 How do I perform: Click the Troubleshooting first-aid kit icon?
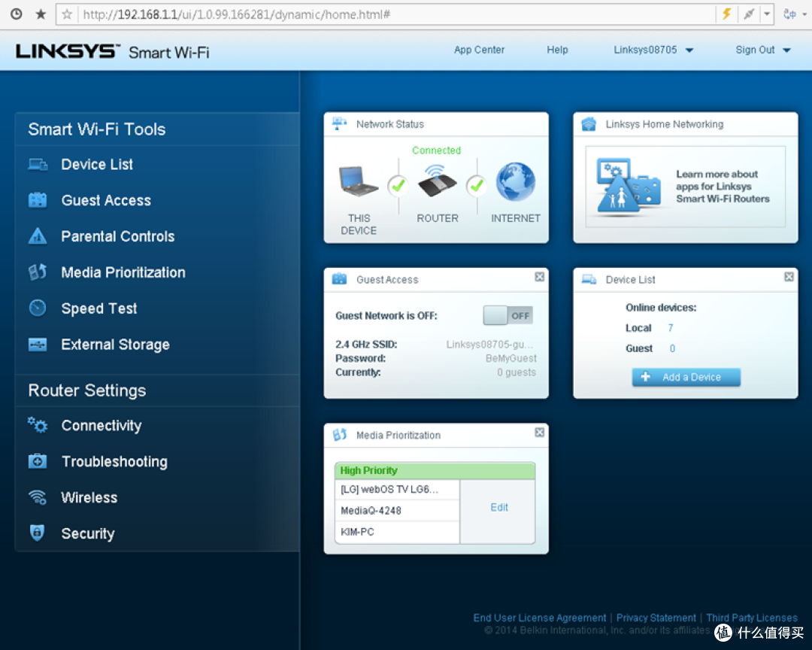pyautogui.click(x=38, y=461)
